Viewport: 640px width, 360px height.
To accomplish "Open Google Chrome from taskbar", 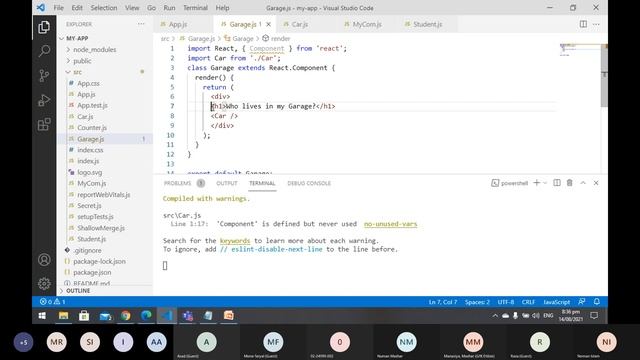I will coord(126,316).
